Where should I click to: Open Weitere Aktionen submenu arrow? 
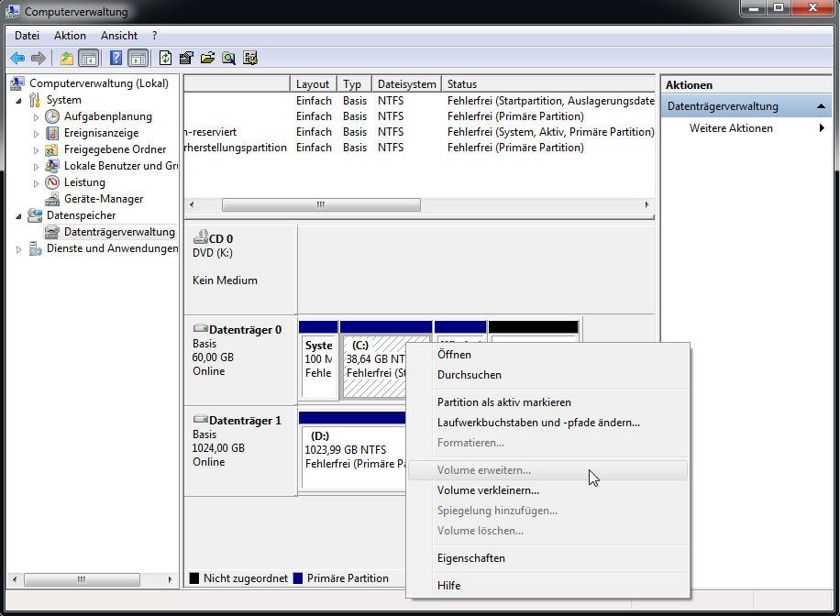click(822, 128)
